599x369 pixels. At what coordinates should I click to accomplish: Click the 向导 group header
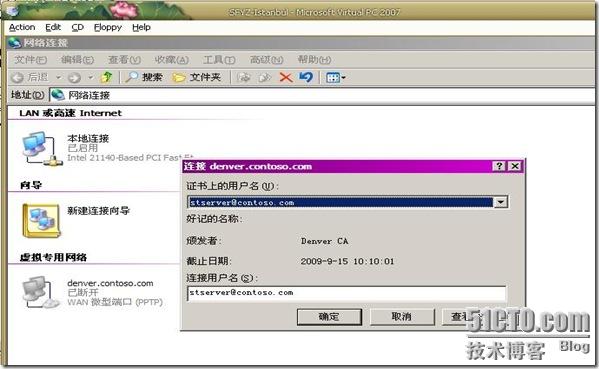point(31,185)
